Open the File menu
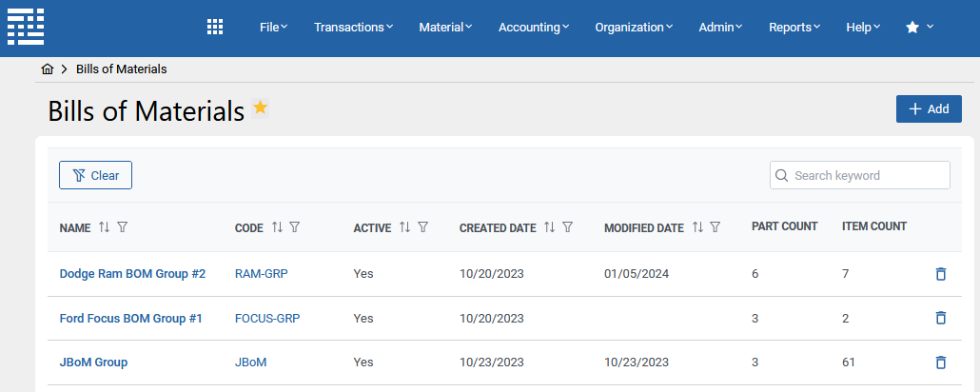This screenshot has width=980, height=392. click(274, 27)
